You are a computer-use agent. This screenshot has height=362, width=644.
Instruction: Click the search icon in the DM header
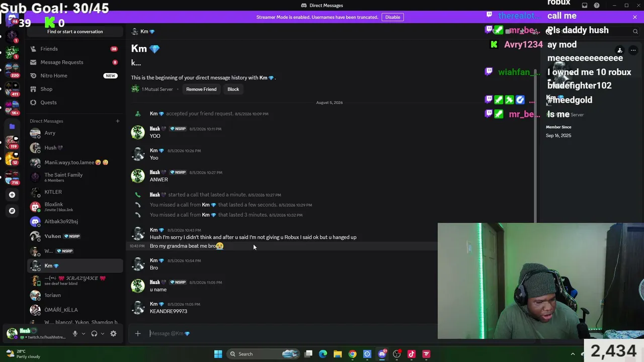(x=635, y=31)
